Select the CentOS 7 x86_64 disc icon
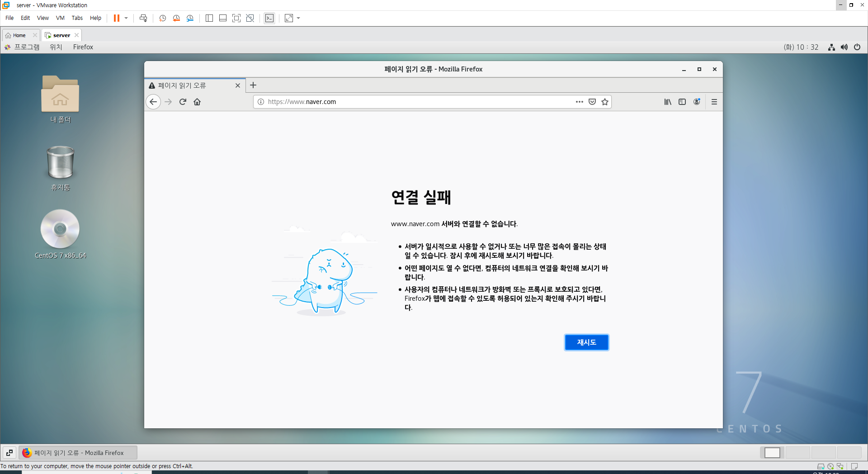The image size is (868, 474). click(60, 234)
